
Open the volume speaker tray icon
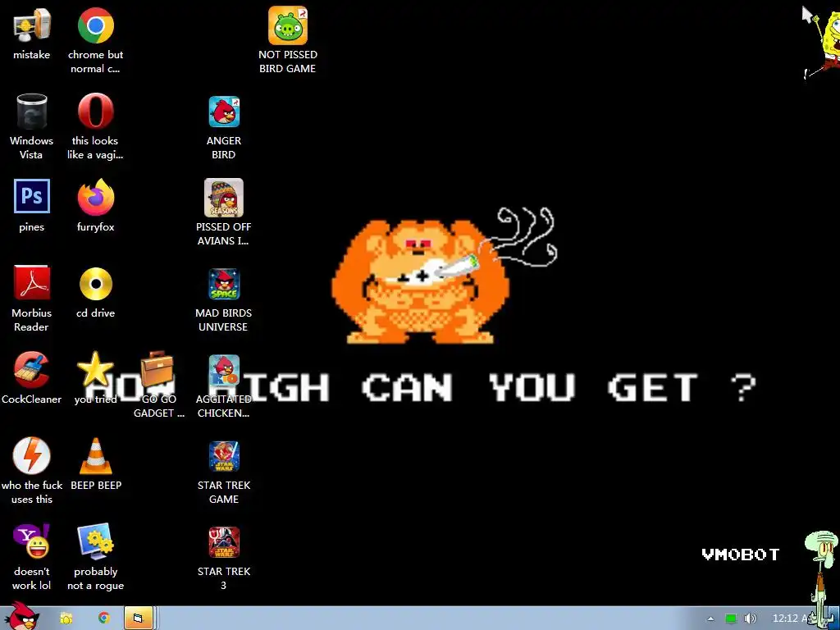click(750, 619)
